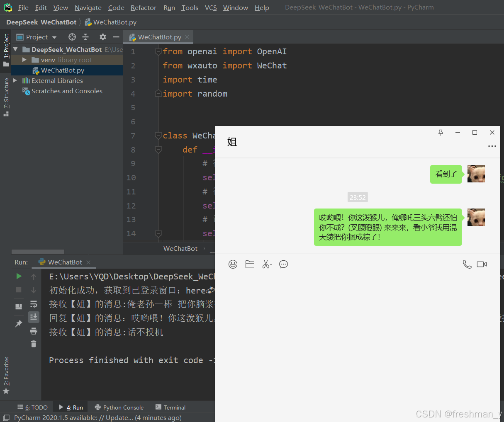The width and height of the screenshot is (504, 422).
Task: Click the WeChatBot.py breadcrumb
Action: click(111, 22)
